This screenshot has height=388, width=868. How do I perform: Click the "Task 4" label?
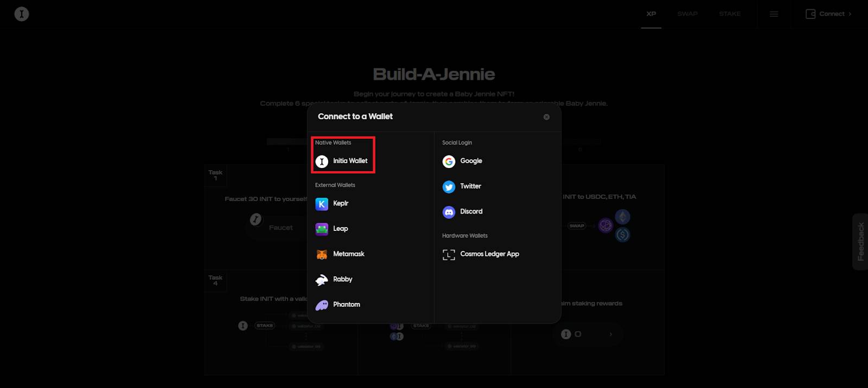point(215,280)
